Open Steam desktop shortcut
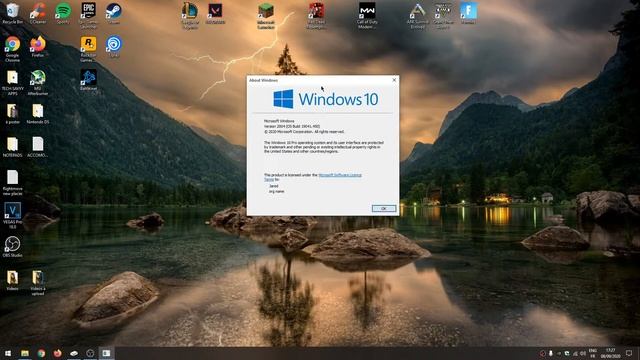Viewport: 640px width, 360px height. coord(113,13)
